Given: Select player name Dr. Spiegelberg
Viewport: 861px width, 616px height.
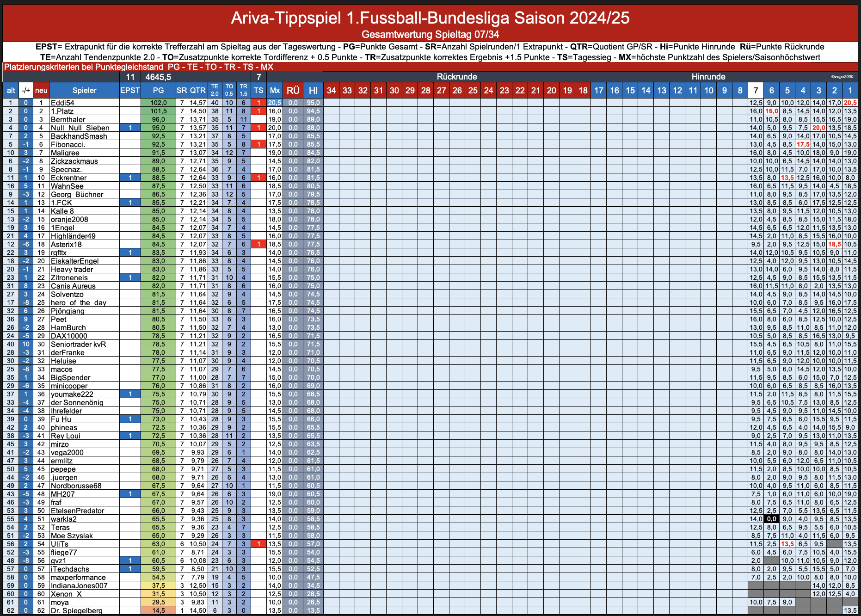Looking at the screenshot, I should [x=76, y=610].
